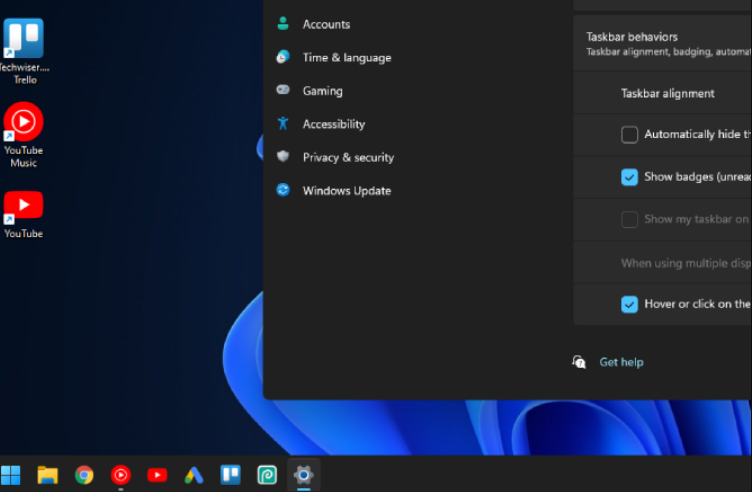
Task: Click the Windows Update refresh icon
Action: tap(283, 190)
